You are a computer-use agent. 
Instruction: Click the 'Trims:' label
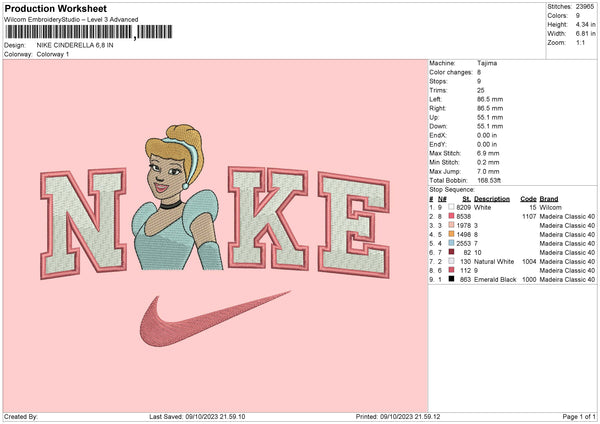438,90
